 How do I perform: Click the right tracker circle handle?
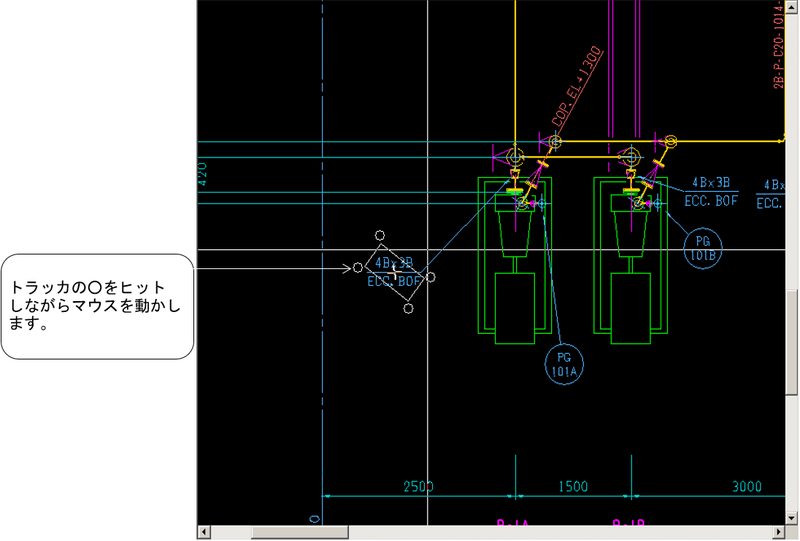point(430,277)
